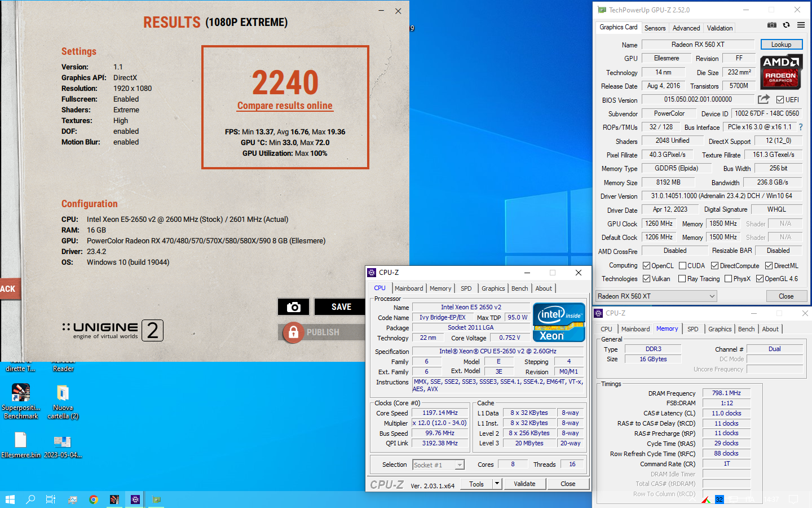Toggle the CUDA checkbox
Image resolution: width=812 pixels, height=508 pixels.
[683, 266]
